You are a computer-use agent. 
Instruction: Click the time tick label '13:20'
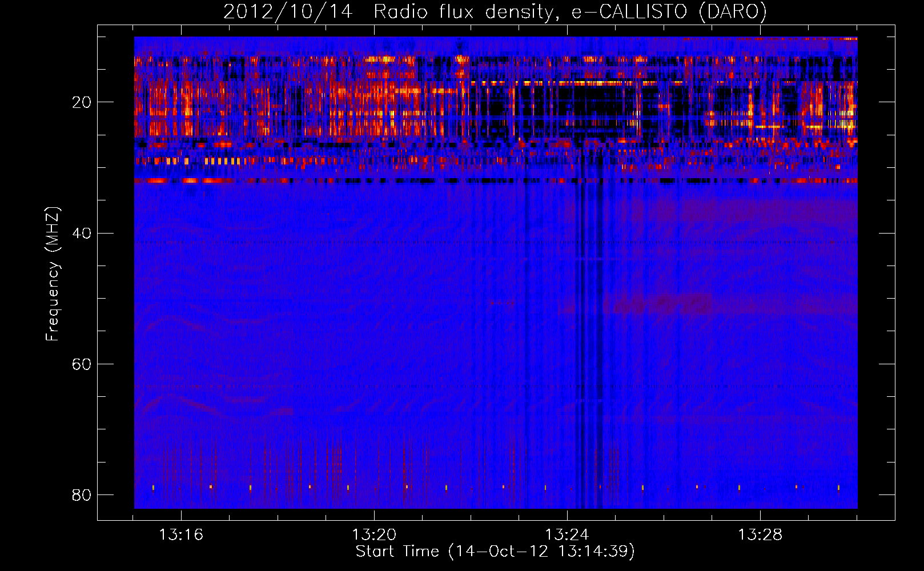point(374,534)
